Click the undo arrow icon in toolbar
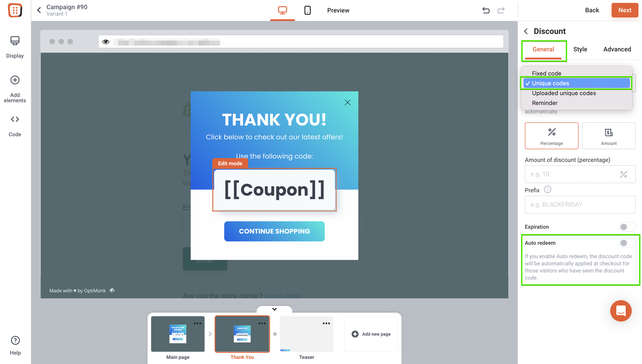Image resolution: width=642 pixels, height=364 pixels. tap(486, 10)
